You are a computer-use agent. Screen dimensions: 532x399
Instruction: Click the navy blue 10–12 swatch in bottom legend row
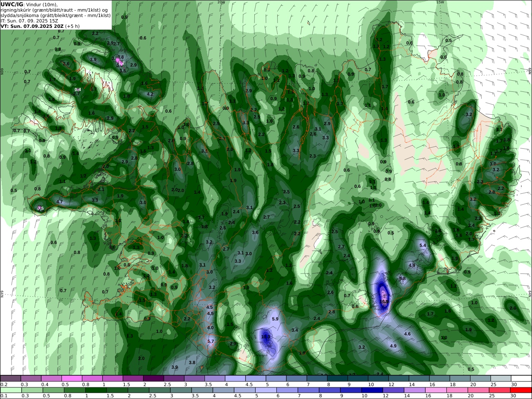point(372,390)
